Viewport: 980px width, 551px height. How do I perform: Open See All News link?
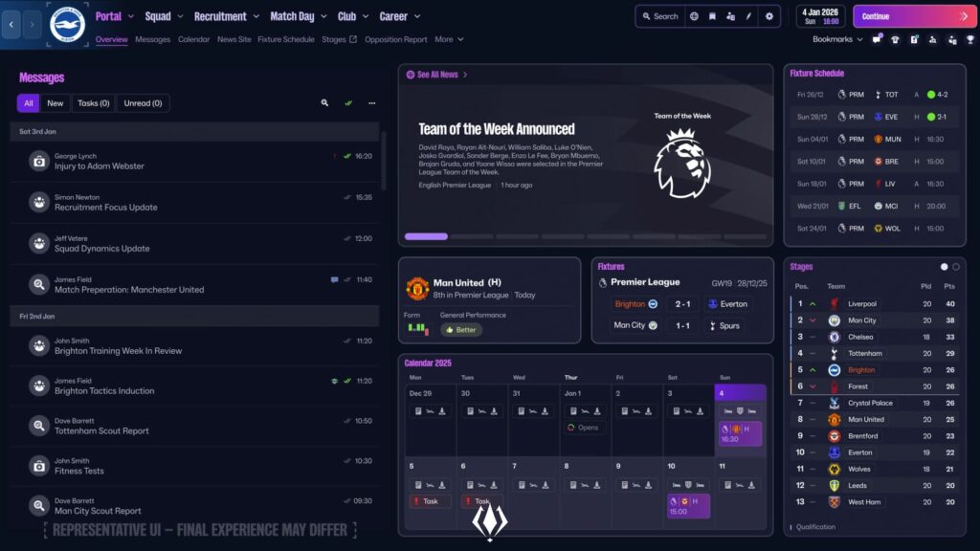(x=436, y=75)
